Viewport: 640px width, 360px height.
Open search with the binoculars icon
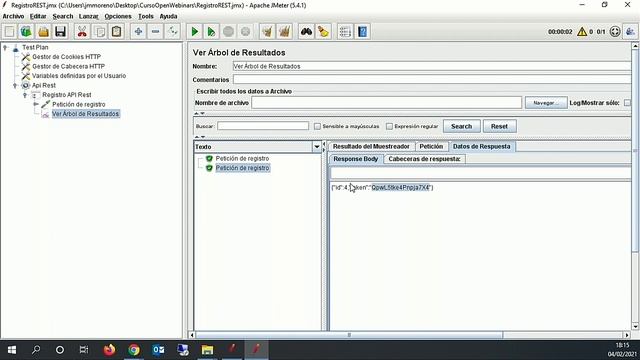click(x=306, y=31)
